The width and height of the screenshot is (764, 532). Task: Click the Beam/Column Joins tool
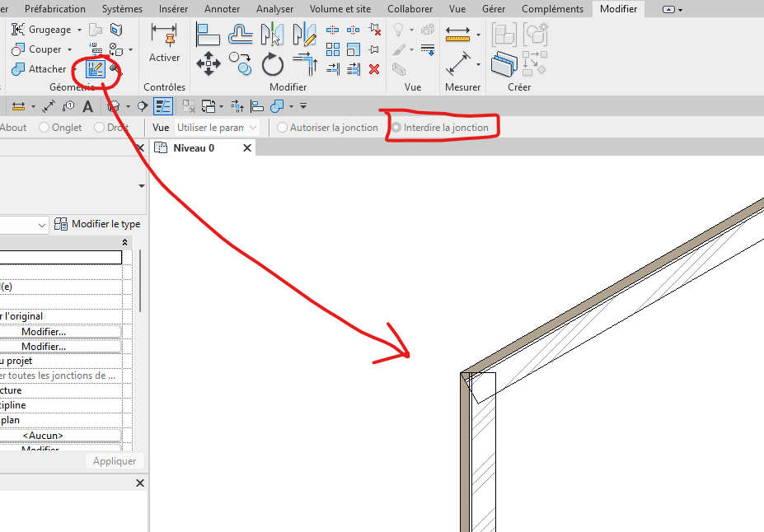click(96, 49)
